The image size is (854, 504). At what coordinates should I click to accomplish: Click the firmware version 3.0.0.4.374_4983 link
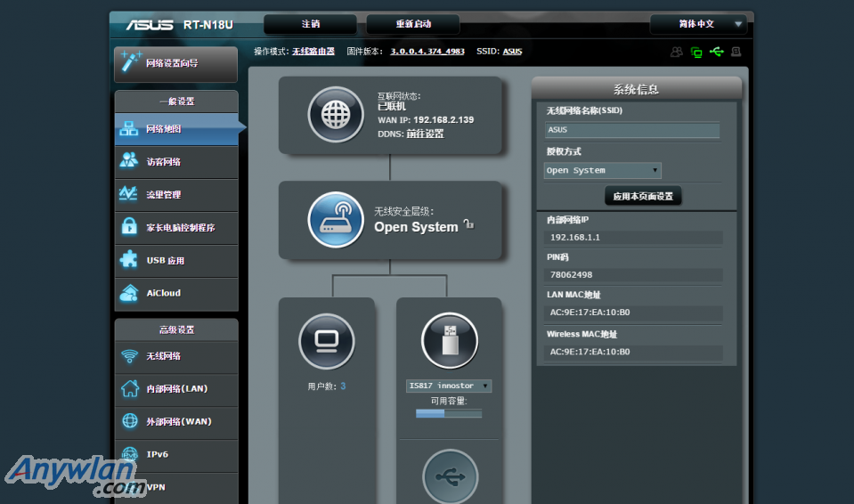click(x=427, y=52)
